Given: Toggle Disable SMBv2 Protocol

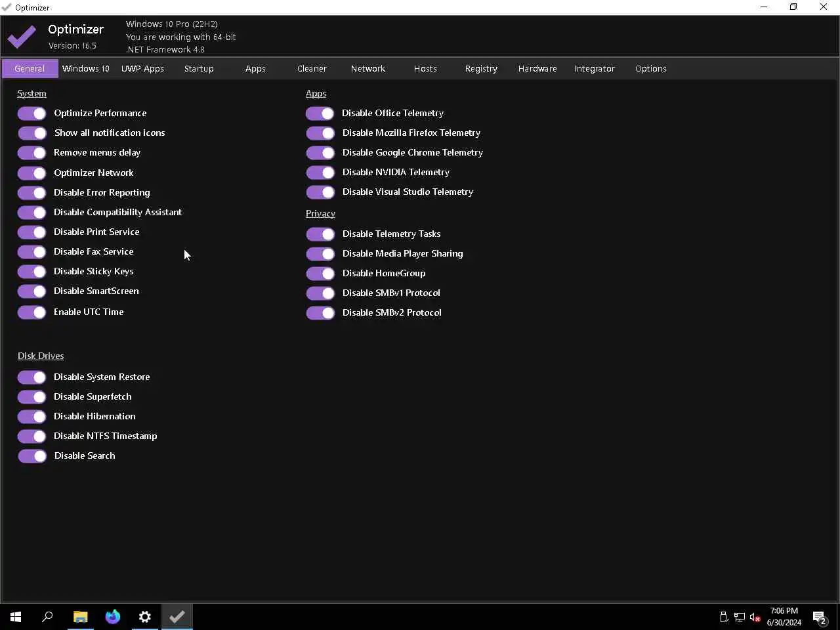Looking at the screenshot, I should click(320, 313).
